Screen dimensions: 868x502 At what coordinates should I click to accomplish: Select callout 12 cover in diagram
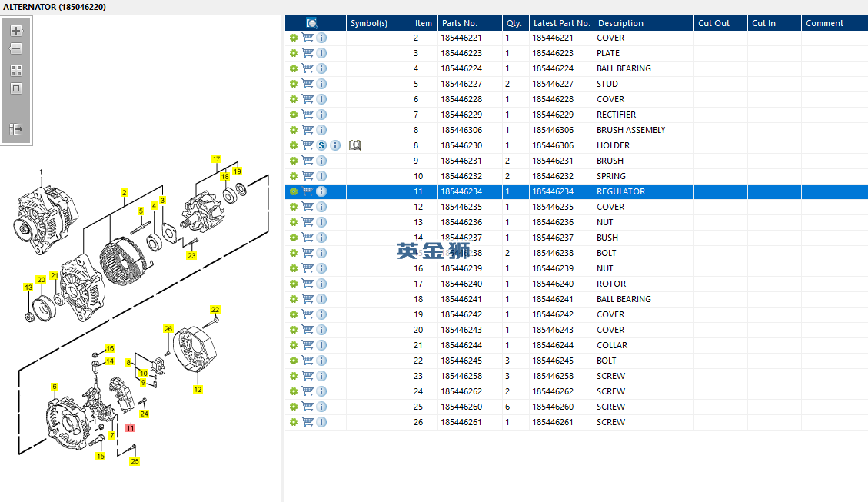(x=198, y=390)
